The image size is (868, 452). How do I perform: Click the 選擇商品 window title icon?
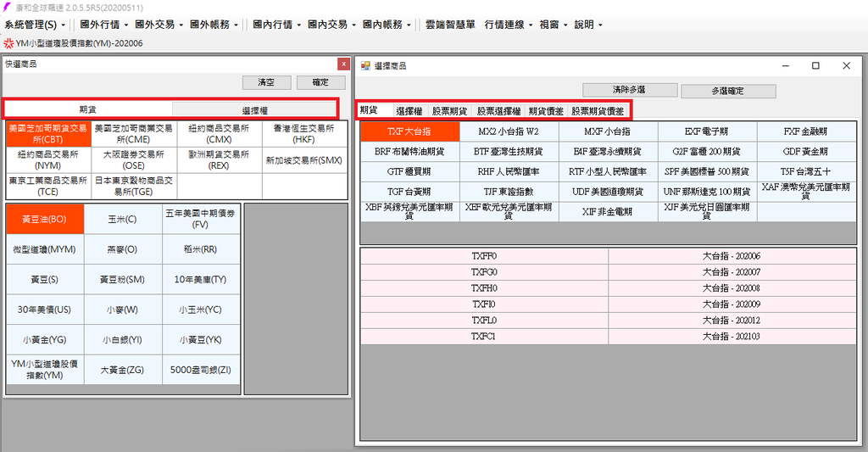[x=365, y=66]
